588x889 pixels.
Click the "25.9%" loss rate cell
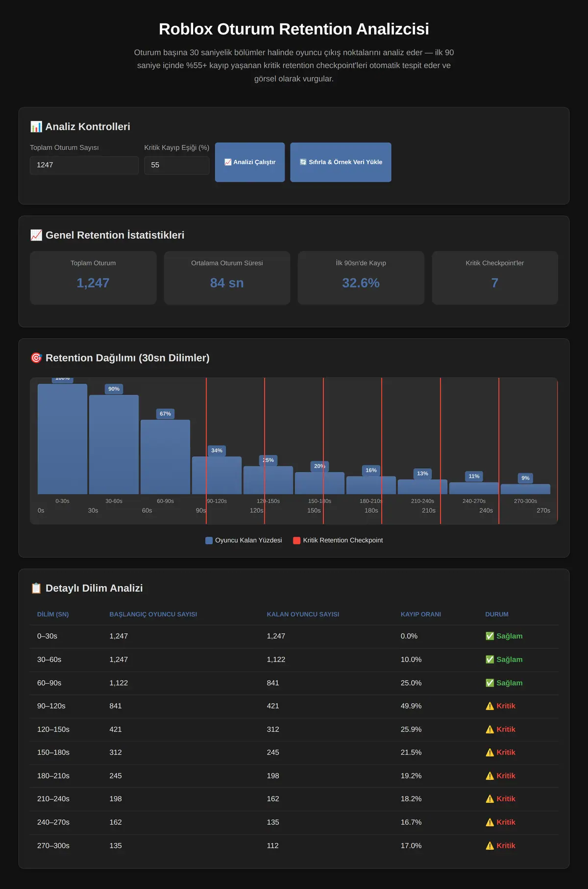[411, 730]
